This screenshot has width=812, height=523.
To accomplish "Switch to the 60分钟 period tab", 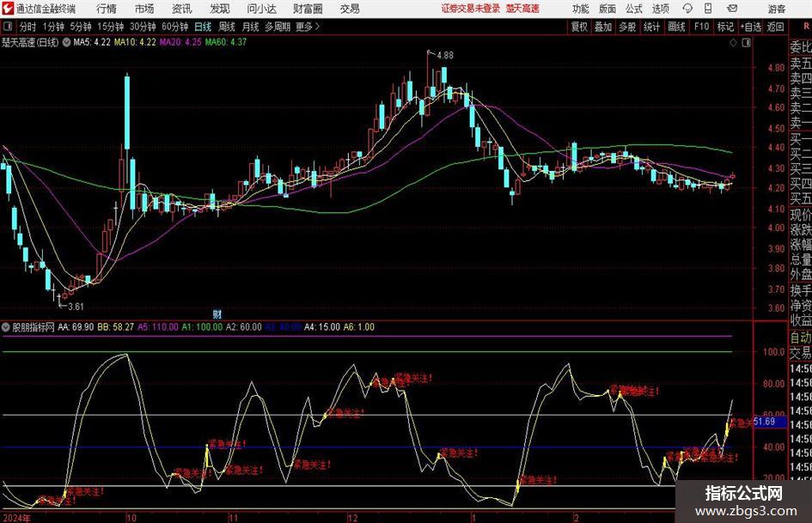I will pyautogui.click(x=175, y=27).
